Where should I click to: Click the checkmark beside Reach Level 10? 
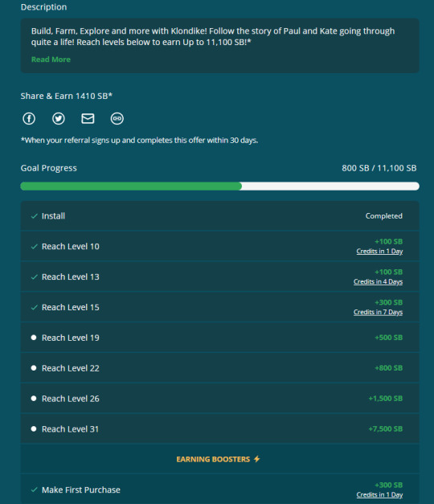click(34, 247)
